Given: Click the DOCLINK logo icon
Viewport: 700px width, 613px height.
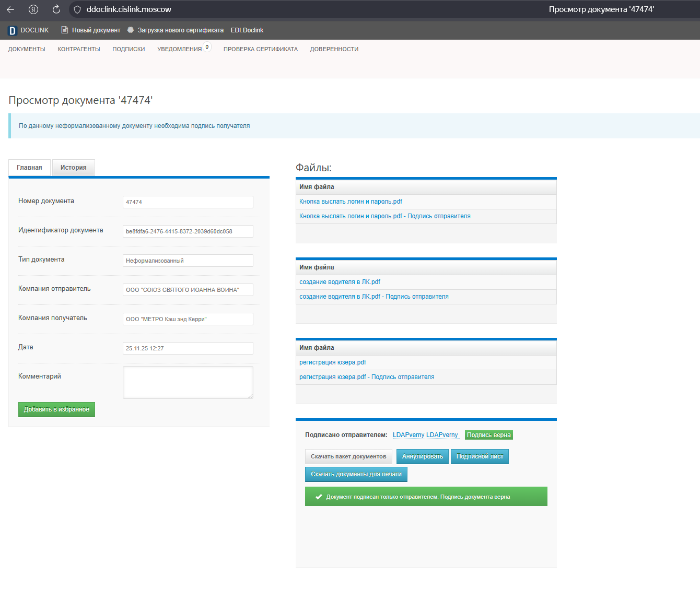Looking at the screenshot, I should coord(13,31).
